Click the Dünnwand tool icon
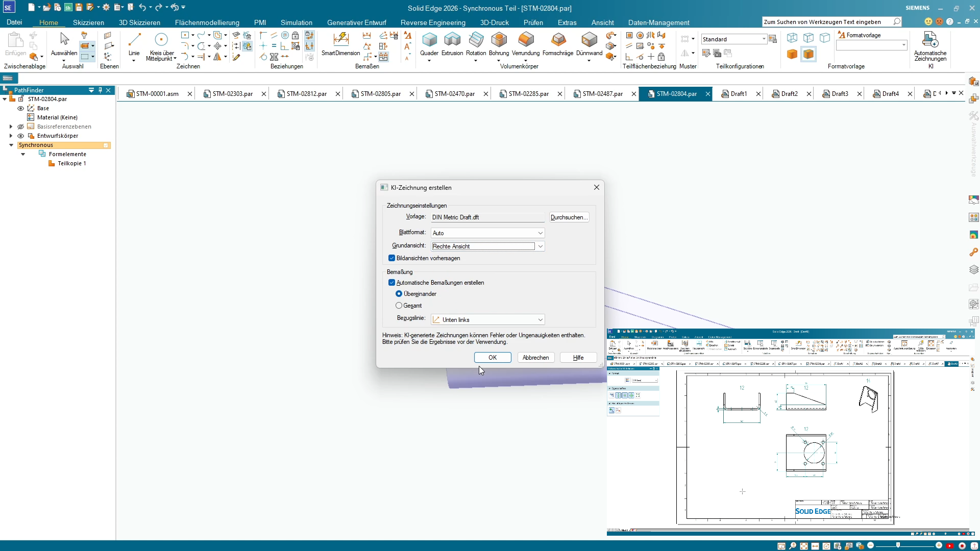Image resolution: width=980 pixels, height=551 pixels. [589, 41]
